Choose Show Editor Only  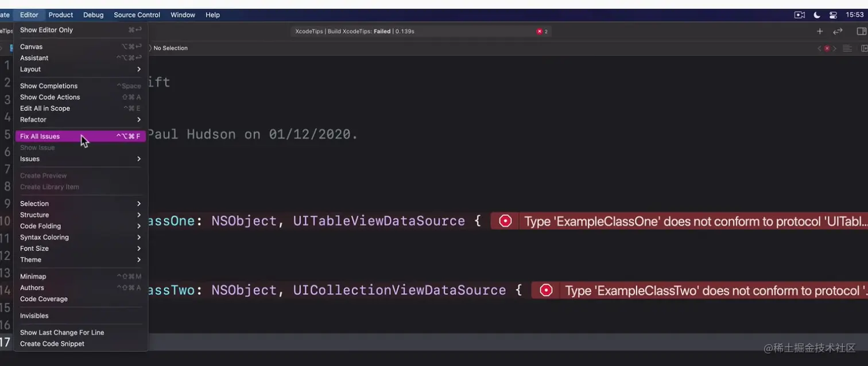point(80,30)
